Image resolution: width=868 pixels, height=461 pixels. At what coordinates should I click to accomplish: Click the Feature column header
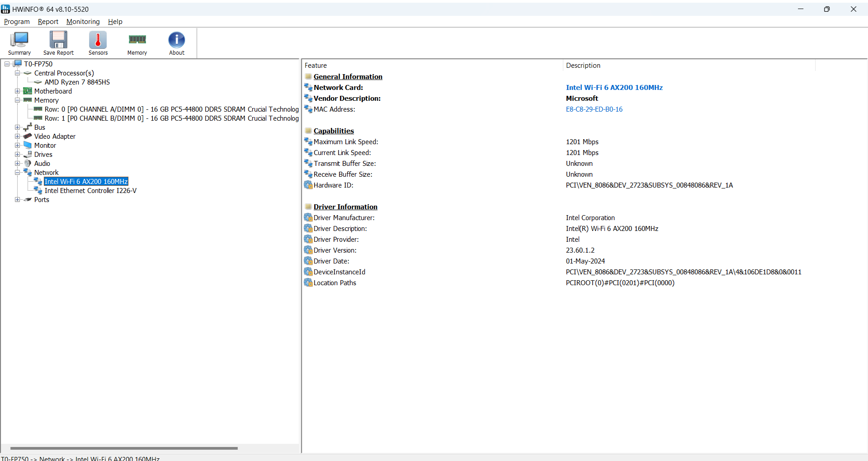point(432,66)
